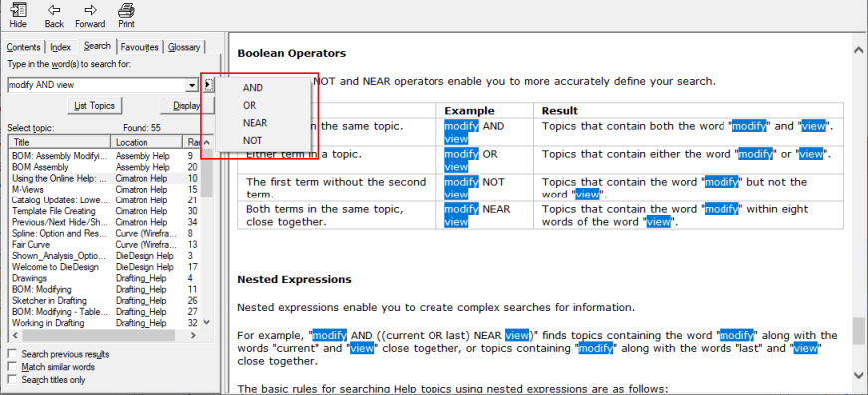Screen dimensions: 868x395
Task: Click the Nested Expressions heading
Action: (x=295, y=279)
